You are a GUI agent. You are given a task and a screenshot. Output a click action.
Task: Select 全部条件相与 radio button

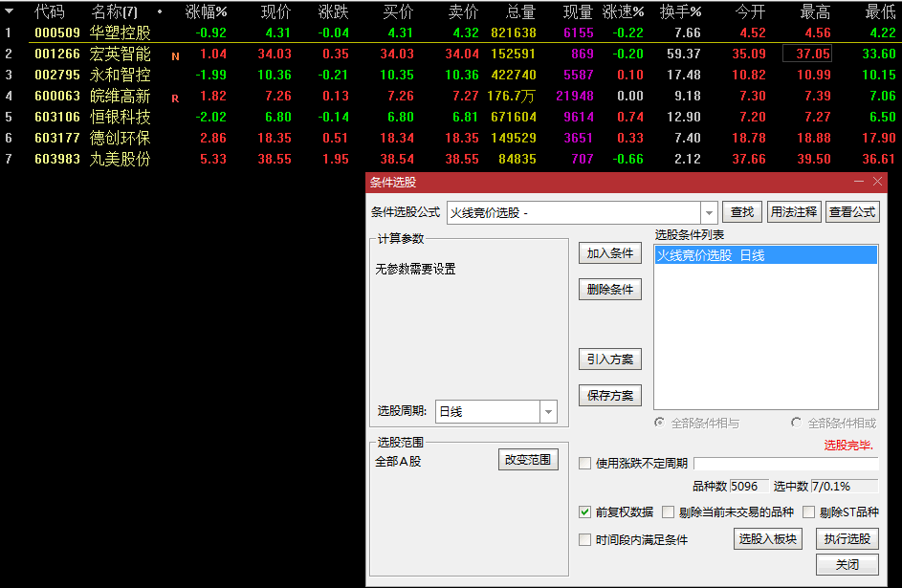(x=660, y=423)
